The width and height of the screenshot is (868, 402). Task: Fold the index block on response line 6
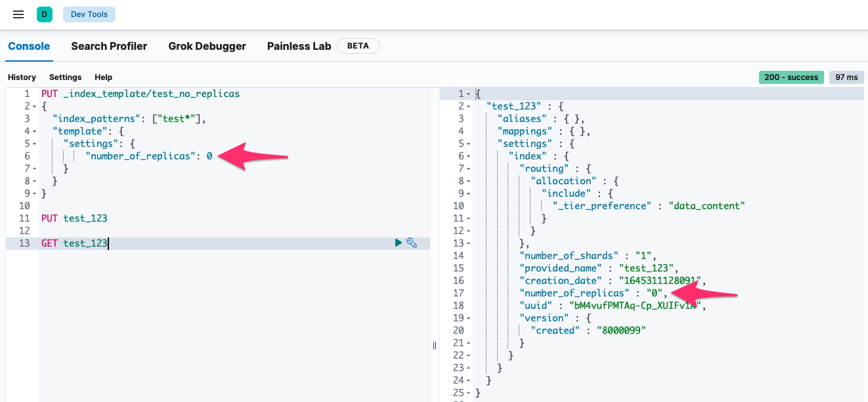[x=468, y=156]
